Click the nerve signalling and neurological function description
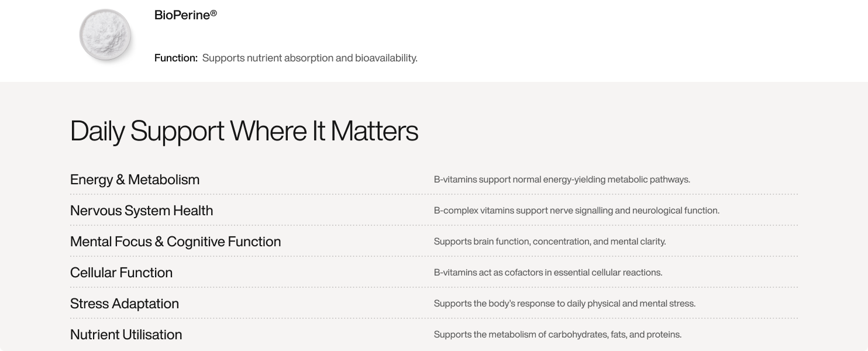This screenshot has height=351, width=868. point(576,211)
